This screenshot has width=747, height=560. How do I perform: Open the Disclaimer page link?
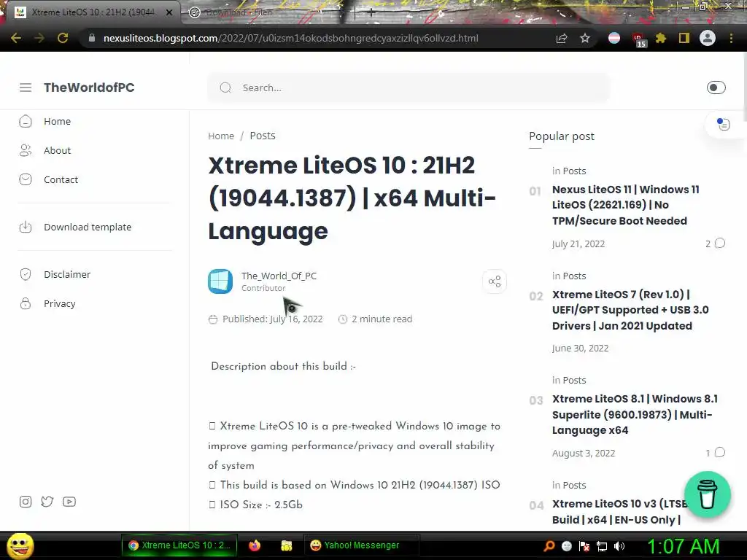tap(67, 274)
